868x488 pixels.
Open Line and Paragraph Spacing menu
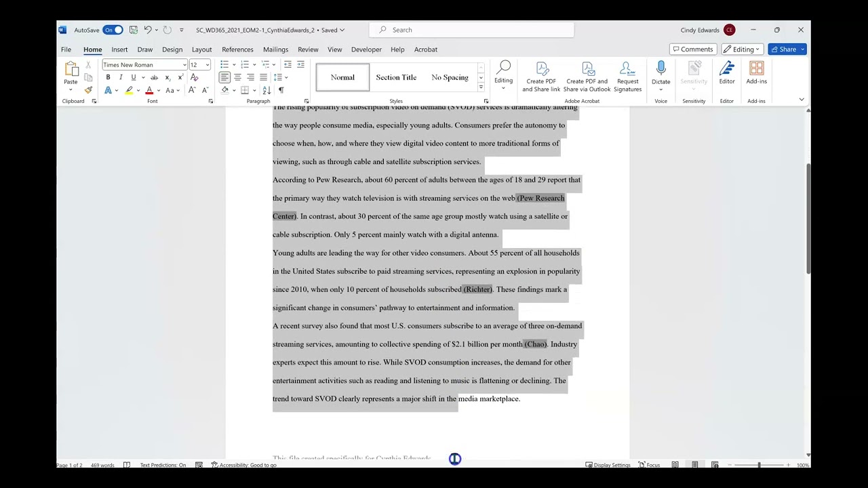(278, 77)
